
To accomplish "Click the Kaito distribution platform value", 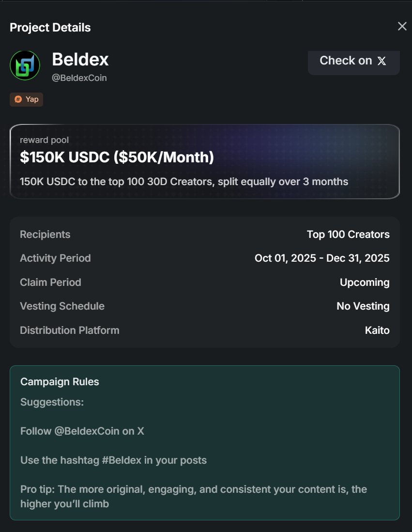I will [377, 330].
